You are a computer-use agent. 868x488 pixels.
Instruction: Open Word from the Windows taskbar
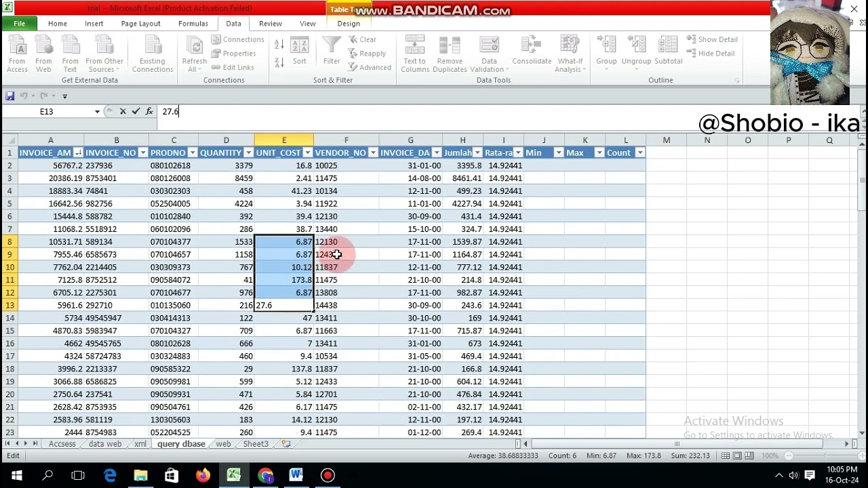(x=296, y=475)
